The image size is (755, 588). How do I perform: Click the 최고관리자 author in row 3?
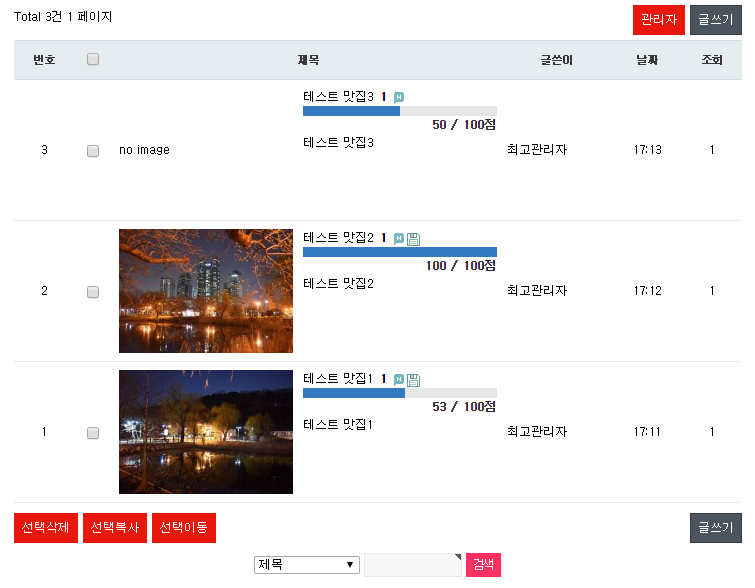[x=537, y=150]
